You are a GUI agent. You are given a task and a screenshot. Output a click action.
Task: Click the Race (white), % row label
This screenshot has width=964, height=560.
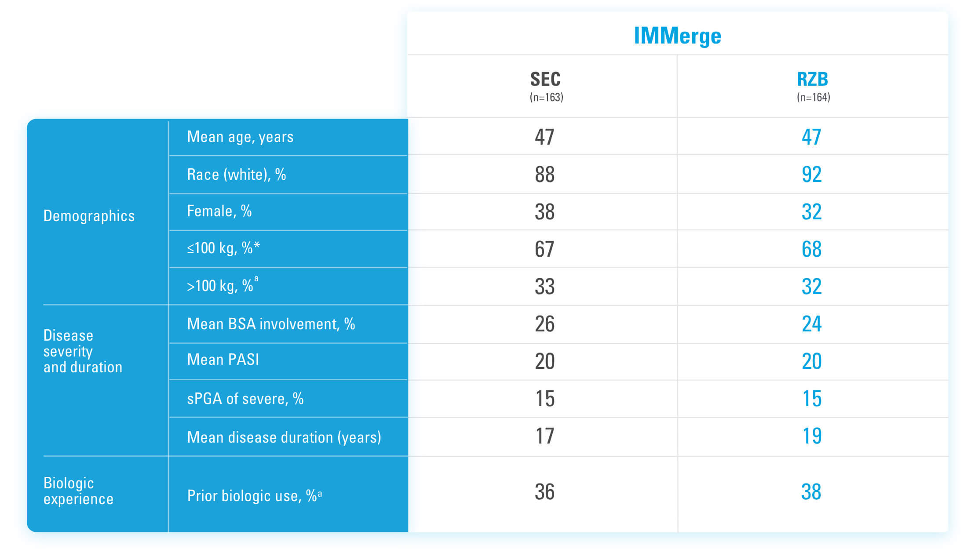coord(237,175)
